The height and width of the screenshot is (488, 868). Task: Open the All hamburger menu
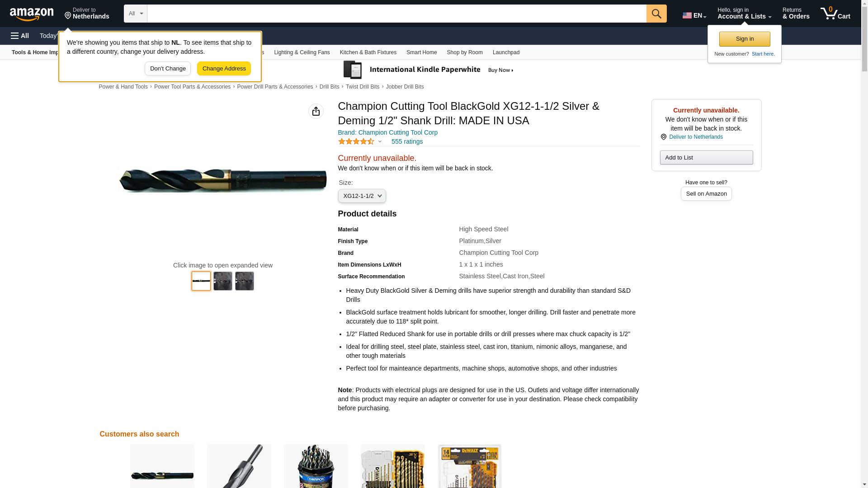click(x=20, y=36)
